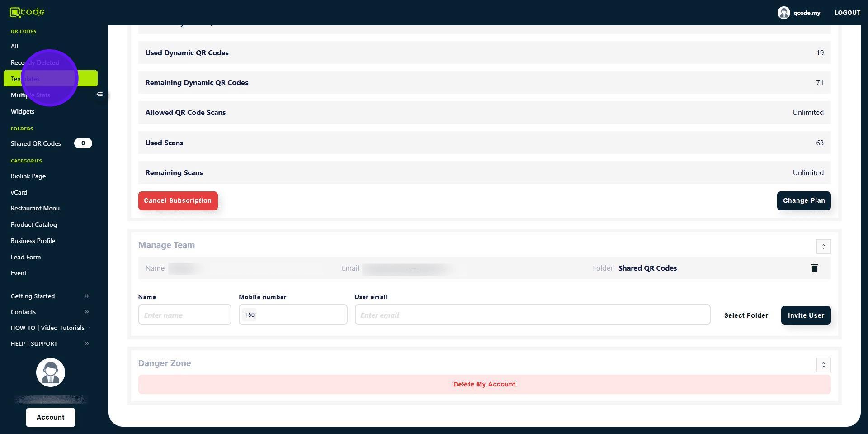Open Select Folder dropdown
Screen dimensions: 868x434
746,315
